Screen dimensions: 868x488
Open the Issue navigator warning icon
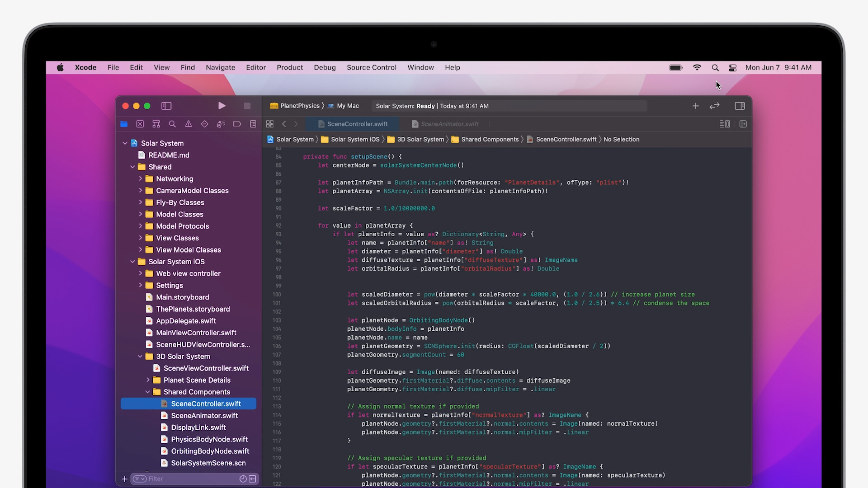coord(189,124)
